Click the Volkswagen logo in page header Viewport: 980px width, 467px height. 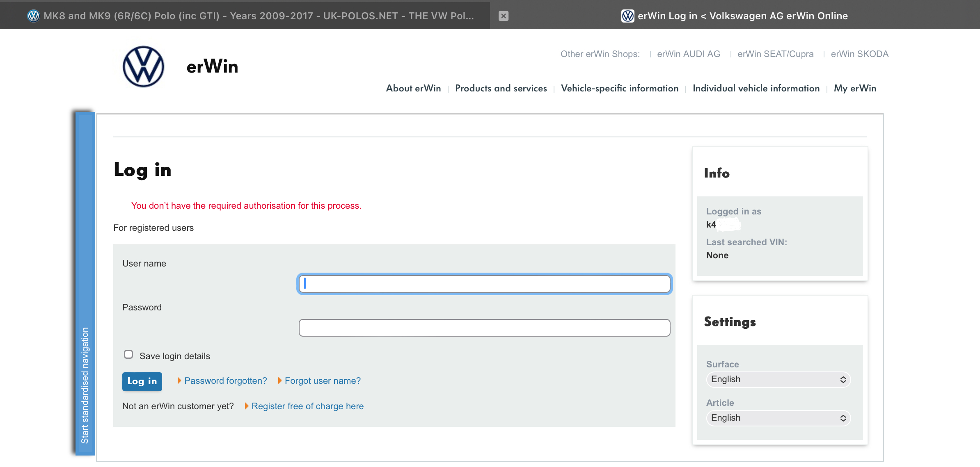tap(144, 66)
